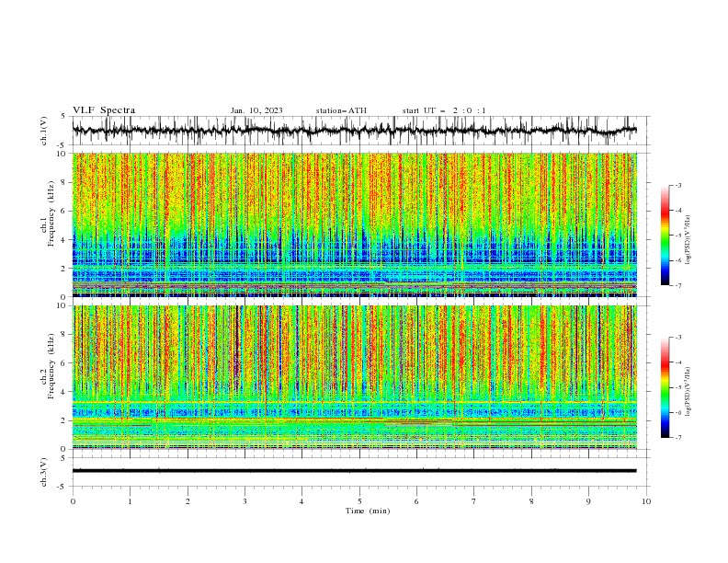The image size is (728, 563).
Task: Click the time axis tick label "7"
Action: [x=474, y=501]
